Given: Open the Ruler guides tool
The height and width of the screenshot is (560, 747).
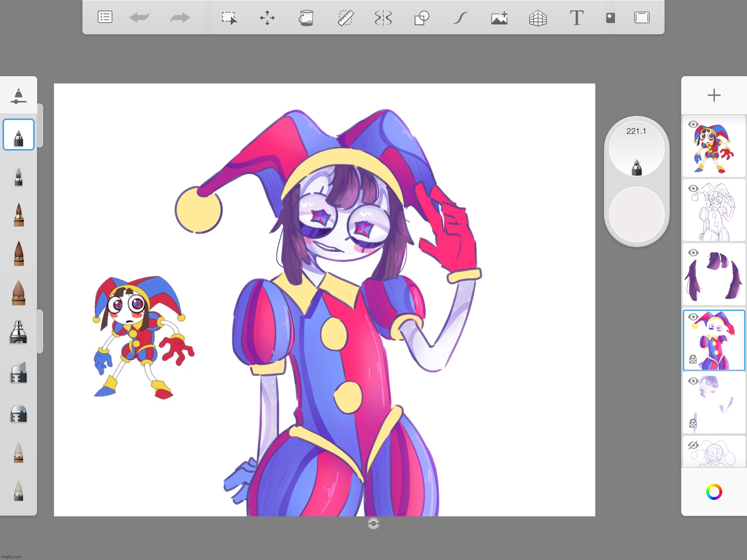Looking at the screenshot, I should point(345,17).
